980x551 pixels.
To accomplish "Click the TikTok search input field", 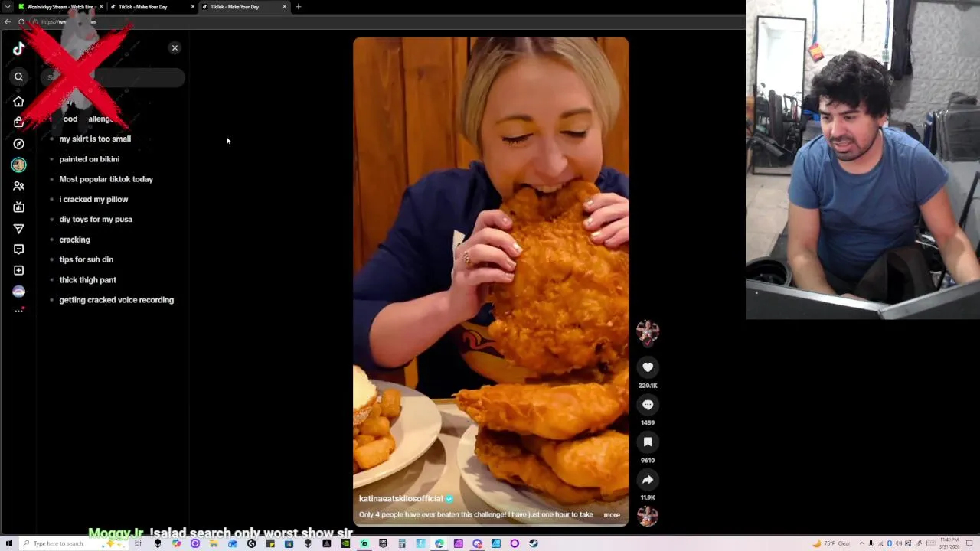I will pyautogui.click(x=112, y=77).
